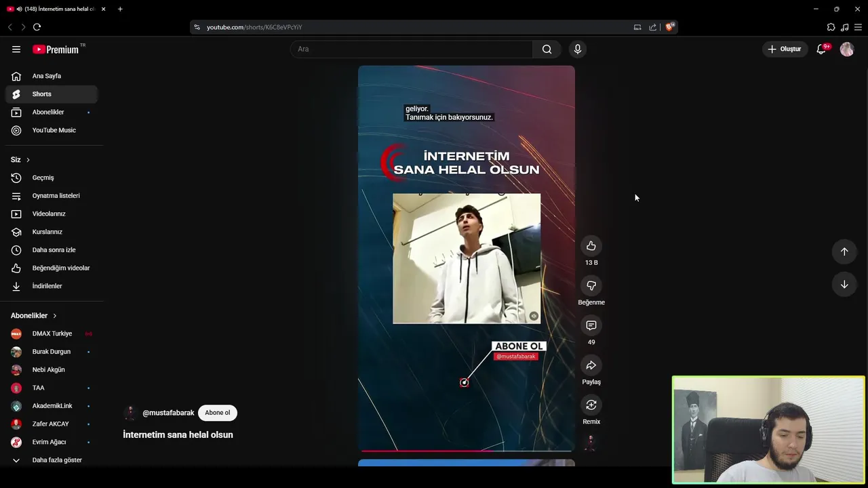Click the browser address bar URL
Viewport: 868px width, 488px height.
click(x=254, y=27)
